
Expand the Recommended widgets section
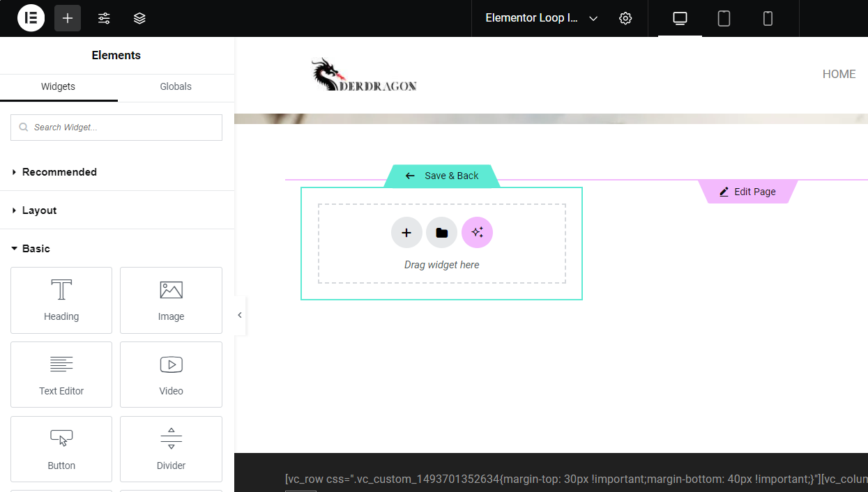[x=60, y=171]
